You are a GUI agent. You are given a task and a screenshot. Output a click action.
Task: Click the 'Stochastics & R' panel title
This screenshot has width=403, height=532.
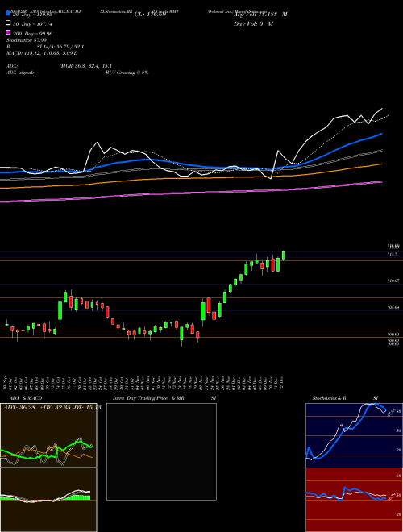pos(329,398)
